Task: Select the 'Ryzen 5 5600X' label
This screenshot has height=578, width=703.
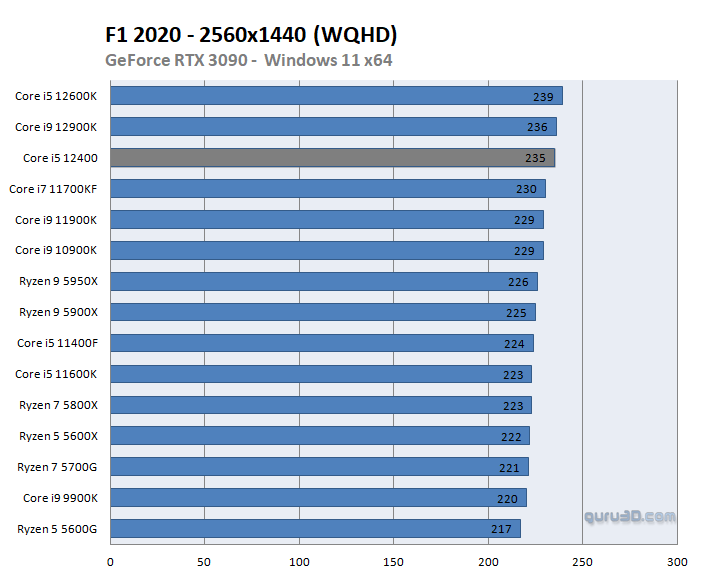Action: tap(58, 436)
